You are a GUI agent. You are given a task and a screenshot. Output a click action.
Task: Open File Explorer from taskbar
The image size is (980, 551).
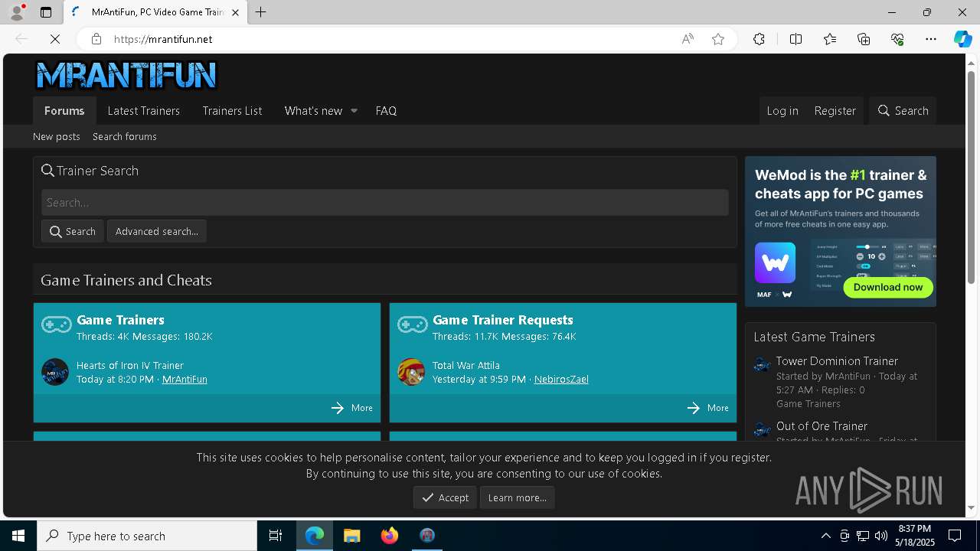click(351, 536)
